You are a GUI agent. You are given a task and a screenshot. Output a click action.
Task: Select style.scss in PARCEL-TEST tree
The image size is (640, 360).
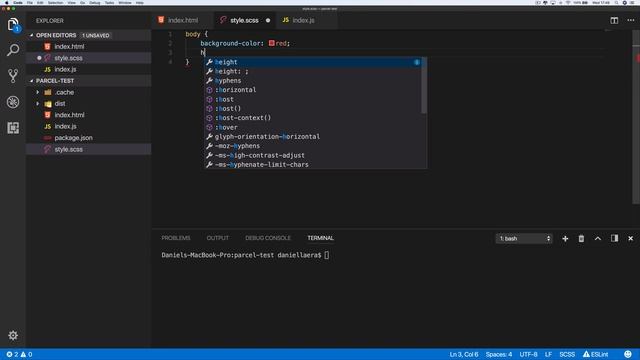coord(89,149)
